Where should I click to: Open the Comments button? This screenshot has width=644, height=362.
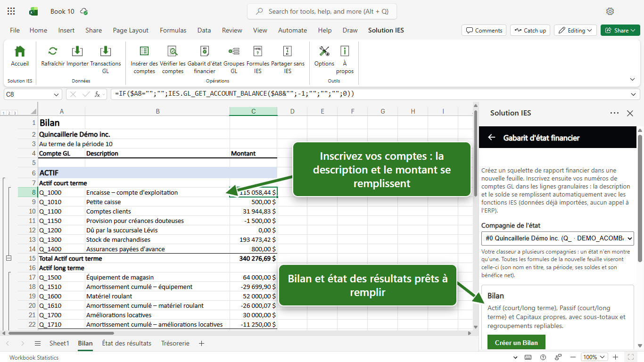(484, 30)
